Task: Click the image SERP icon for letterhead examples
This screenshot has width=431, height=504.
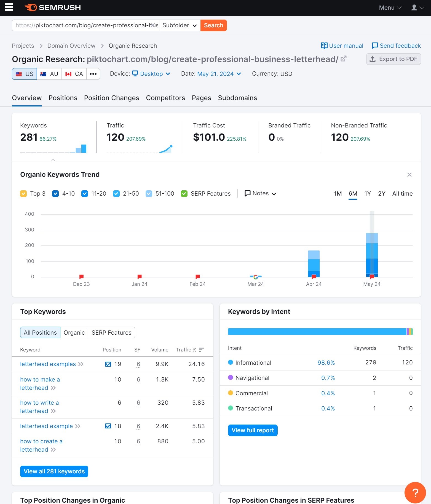Action: [x=108, y=364]
